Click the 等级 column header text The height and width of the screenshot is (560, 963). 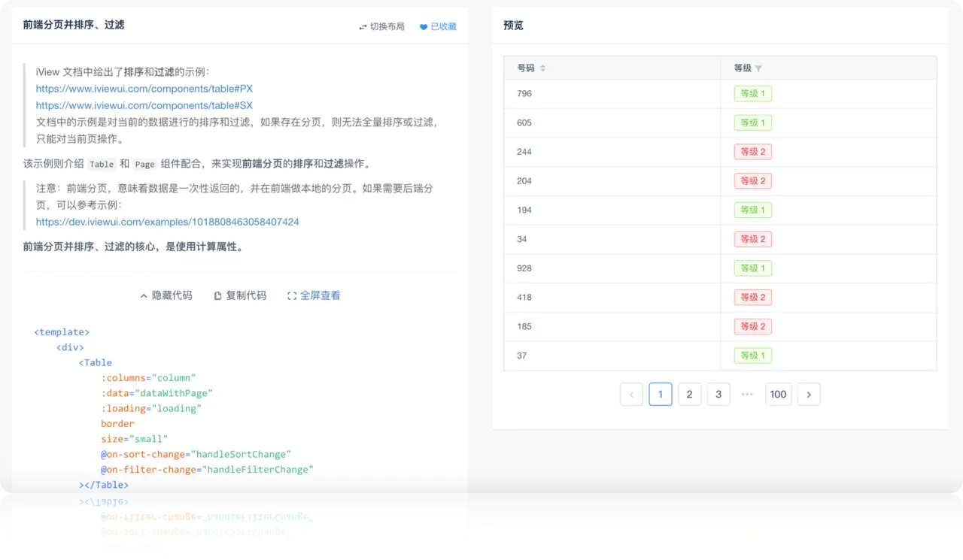click(x=743, y=68)
